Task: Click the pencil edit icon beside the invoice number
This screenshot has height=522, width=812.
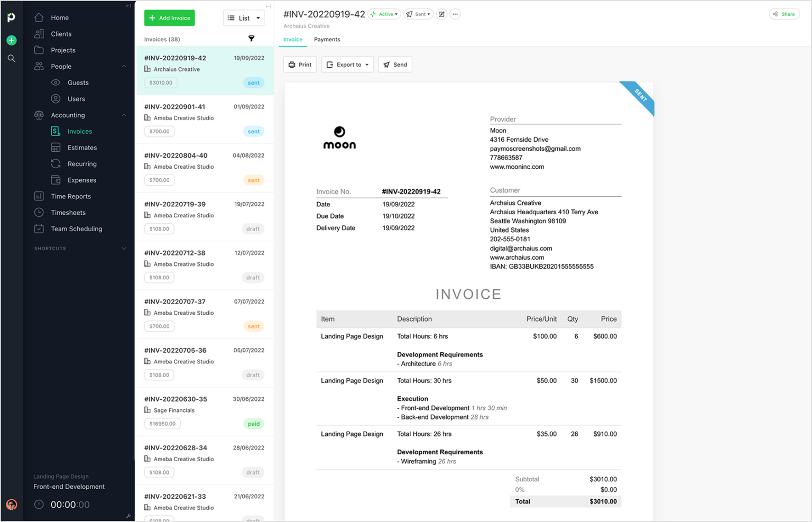Action: (x=441, y=14)
